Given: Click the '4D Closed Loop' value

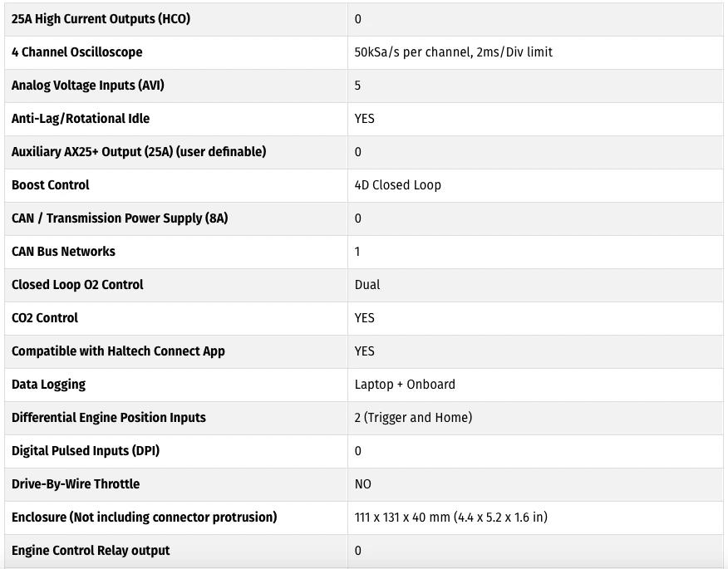Looking at the screenshot, I should tap(397, 185).
